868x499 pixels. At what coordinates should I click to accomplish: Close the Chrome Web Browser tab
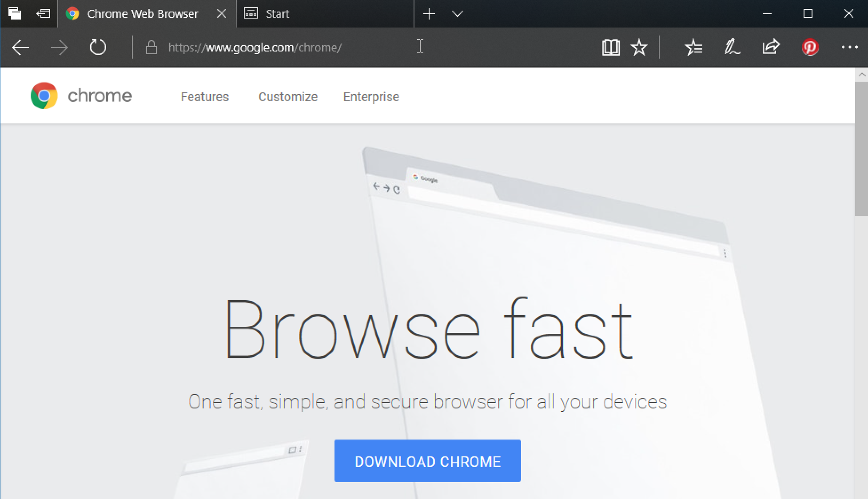click(221, 14)
